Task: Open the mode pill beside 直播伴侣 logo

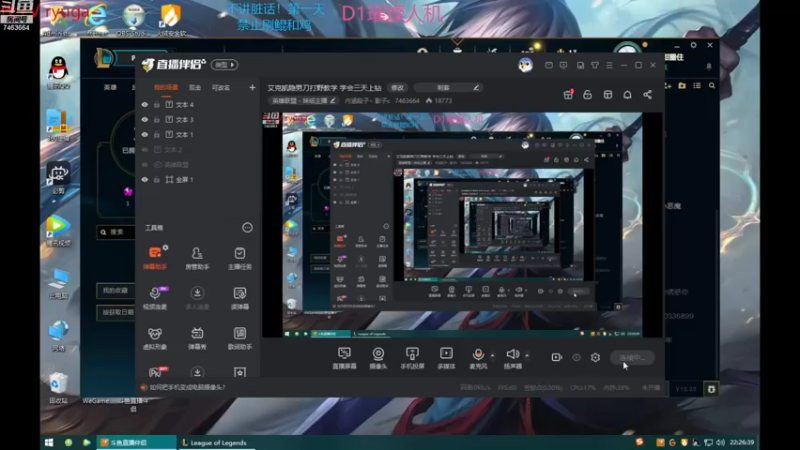Action: coord(224,65)
